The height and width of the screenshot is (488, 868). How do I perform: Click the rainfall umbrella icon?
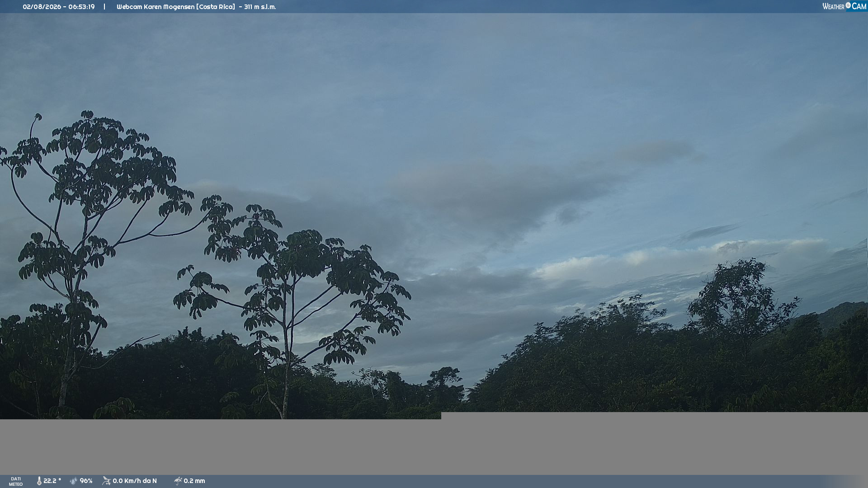(x=178, y=481)
